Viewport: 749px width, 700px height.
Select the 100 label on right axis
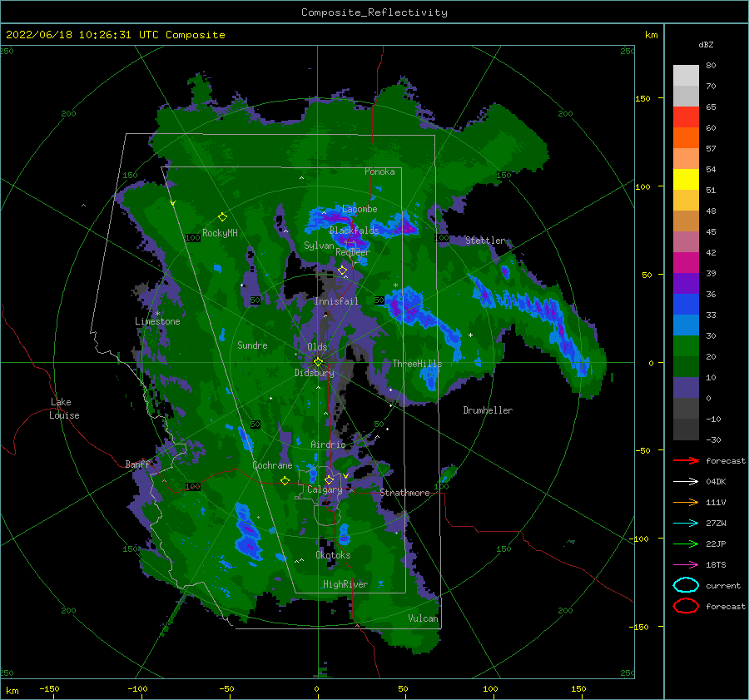click(x=642, y=186)
